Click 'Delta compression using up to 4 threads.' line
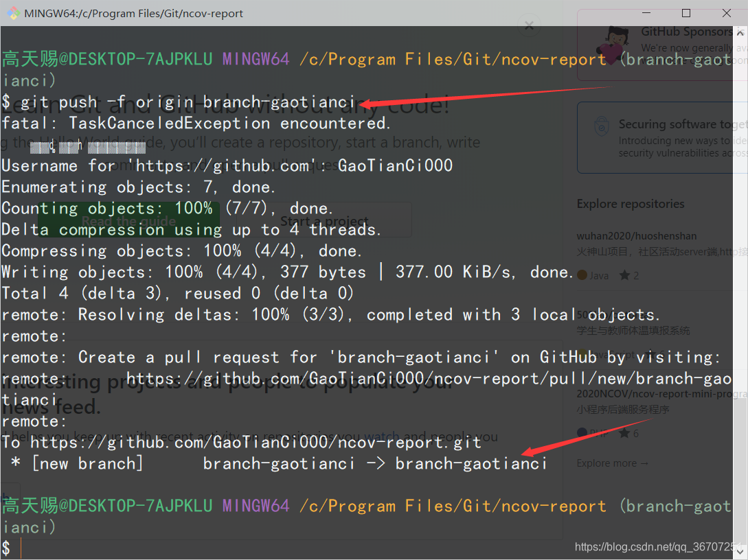 (191, 230)
